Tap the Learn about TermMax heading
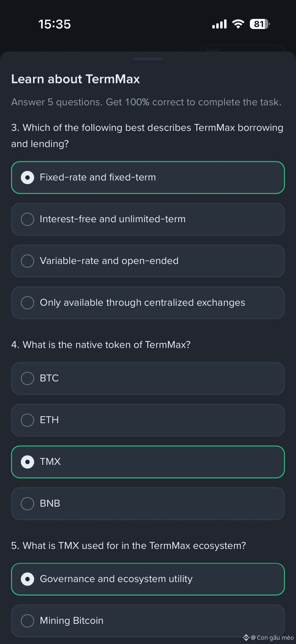The width and height of the screenshot is (296, 644). tap(75, 79)
